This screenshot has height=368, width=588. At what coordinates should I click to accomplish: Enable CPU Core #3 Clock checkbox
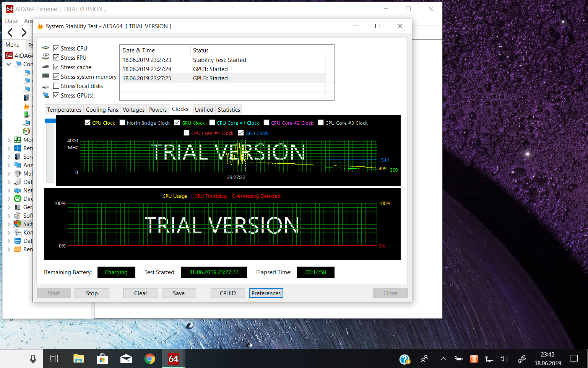pyautogui.click(x=321, y=122)
